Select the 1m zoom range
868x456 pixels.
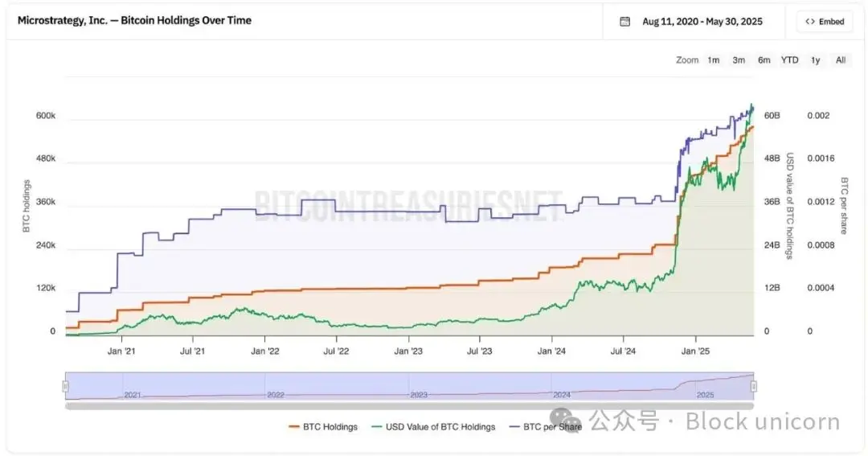coord(713,60)
